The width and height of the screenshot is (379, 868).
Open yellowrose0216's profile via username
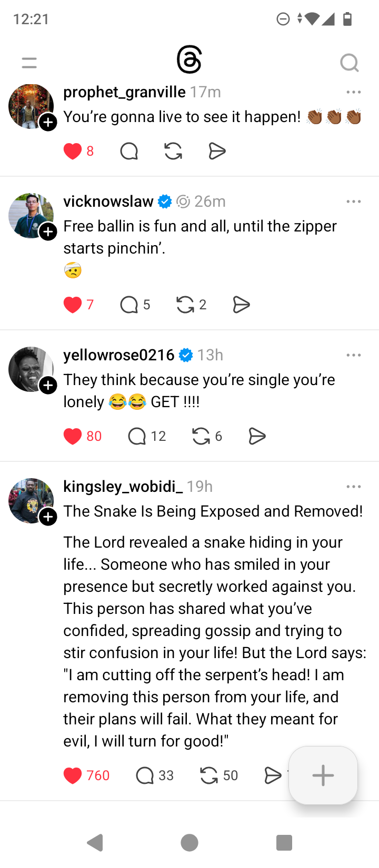tap(119, 355)
